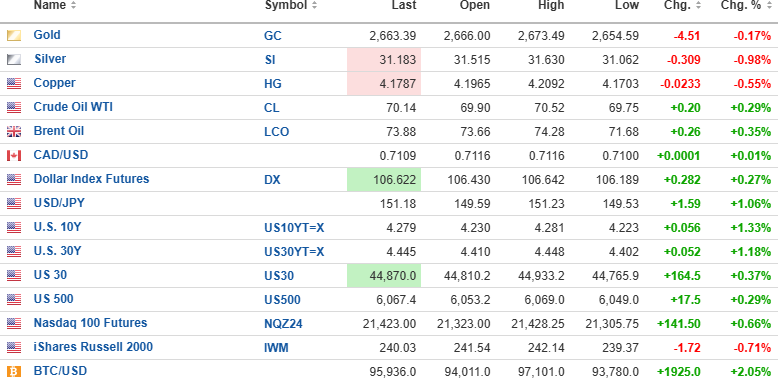Click the Silver bar icon

point(14,60)
